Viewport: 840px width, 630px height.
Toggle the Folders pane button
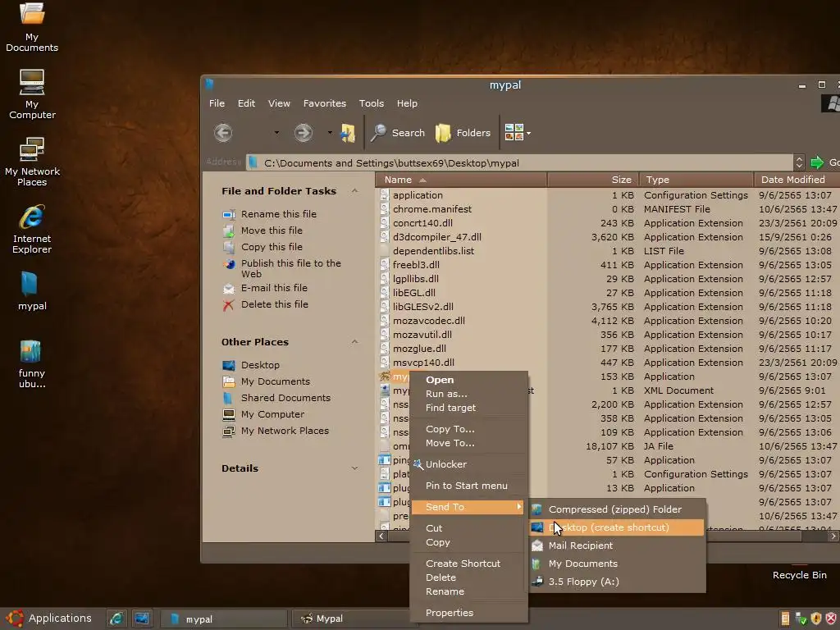point(463,132)
